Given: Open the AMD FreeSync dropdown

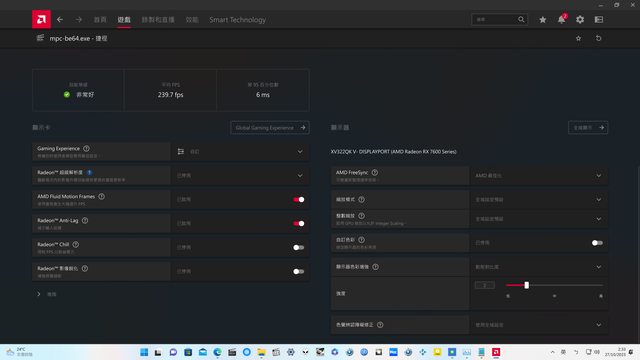Looking at the screenshot, I should 539,176.
